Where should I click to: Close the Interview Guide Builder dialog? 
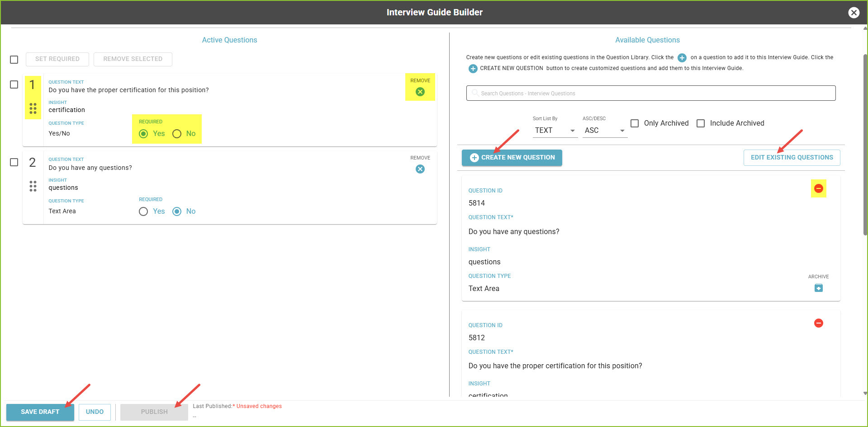point(854,13)
